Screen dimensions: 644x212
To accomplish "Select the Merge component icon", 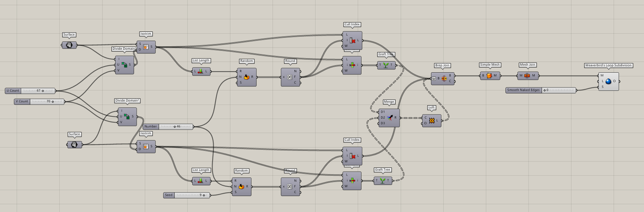I will [x=389, y=118].
